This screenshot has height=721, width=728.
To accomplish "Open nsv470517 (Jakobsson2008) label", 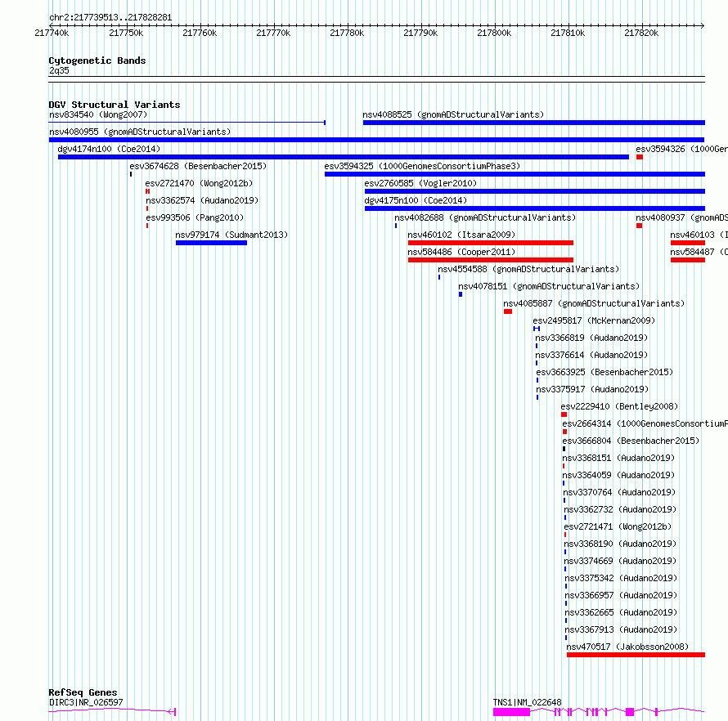I will click(627, 647).
